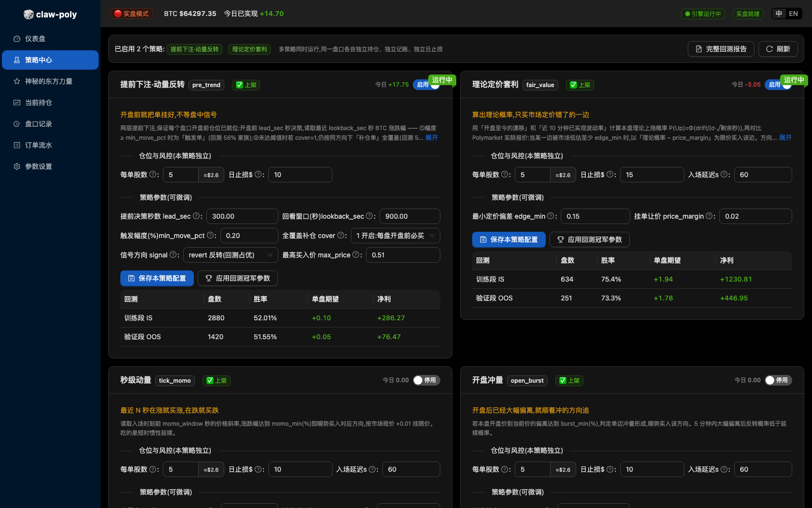This screenshot has width=812, height=508.
Task: Click the 理论定价套利 enabled-strategy tag
Action: tap(249, 49)
